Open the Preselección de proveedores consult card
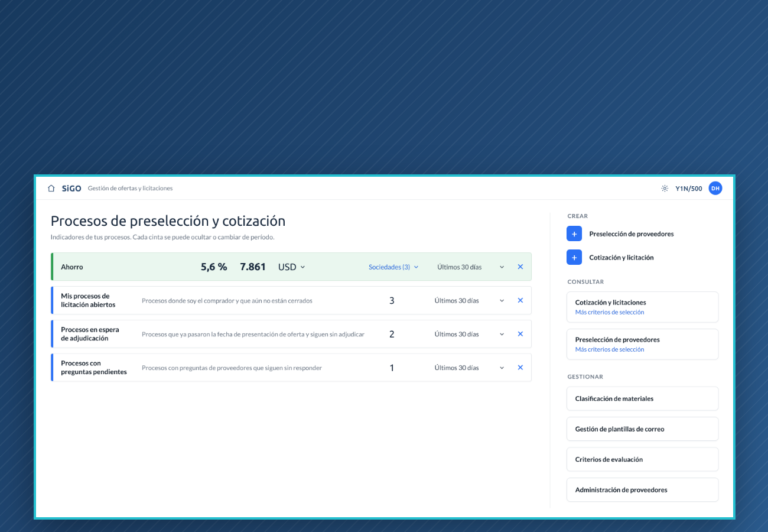Viewport: 768px width, 532px height. (642, 344)
